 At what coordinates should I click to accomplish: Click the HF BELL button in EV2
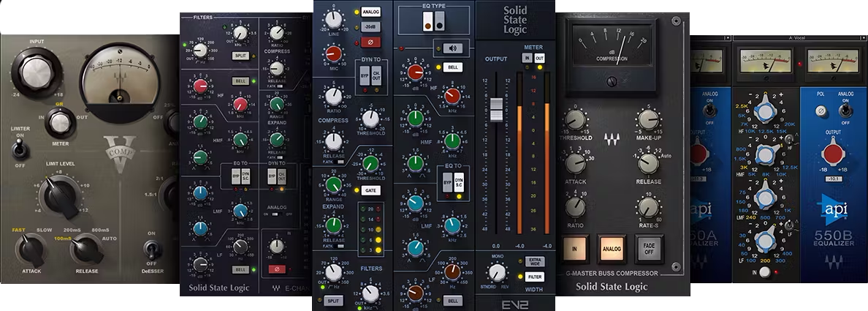(453, 67)
